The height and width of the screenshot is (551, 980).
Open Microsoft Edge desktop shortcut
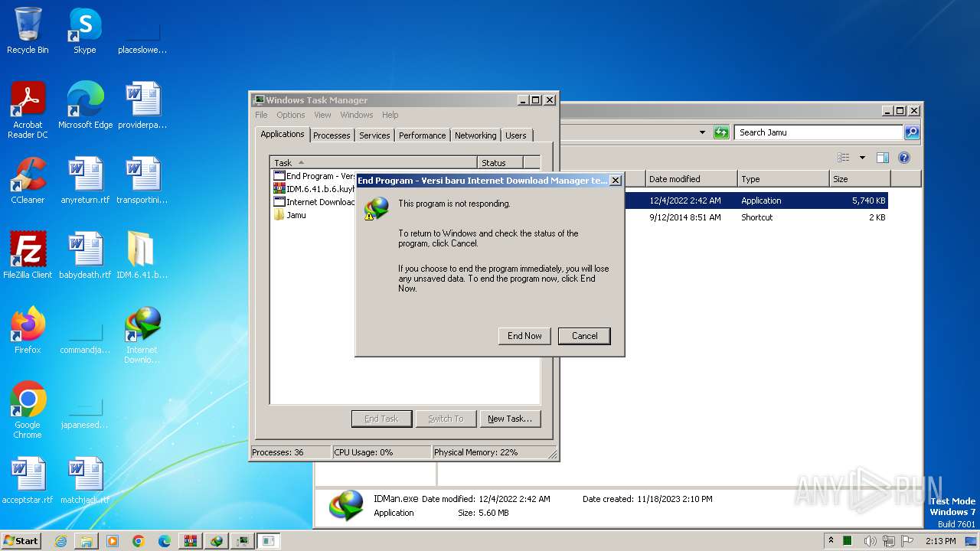click(85, 106)
